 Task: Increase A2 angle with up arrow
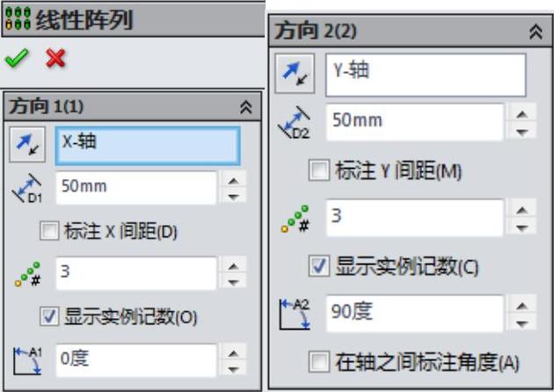click(x=521, y=306)
